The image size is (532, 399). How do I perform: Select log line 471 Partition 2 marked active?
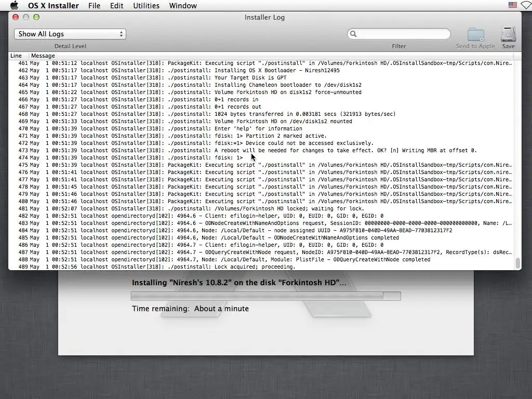point(261,136)
